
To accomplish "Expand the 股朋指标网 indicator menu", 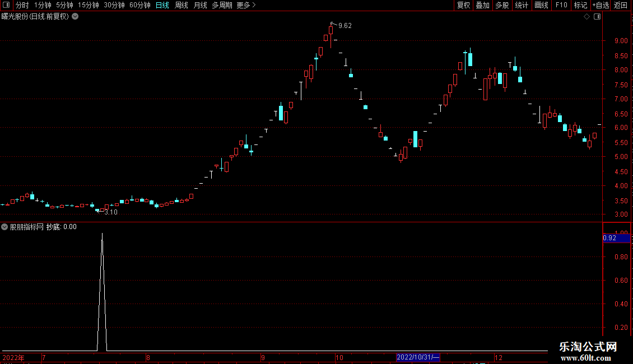I will [x=4, y=227].
